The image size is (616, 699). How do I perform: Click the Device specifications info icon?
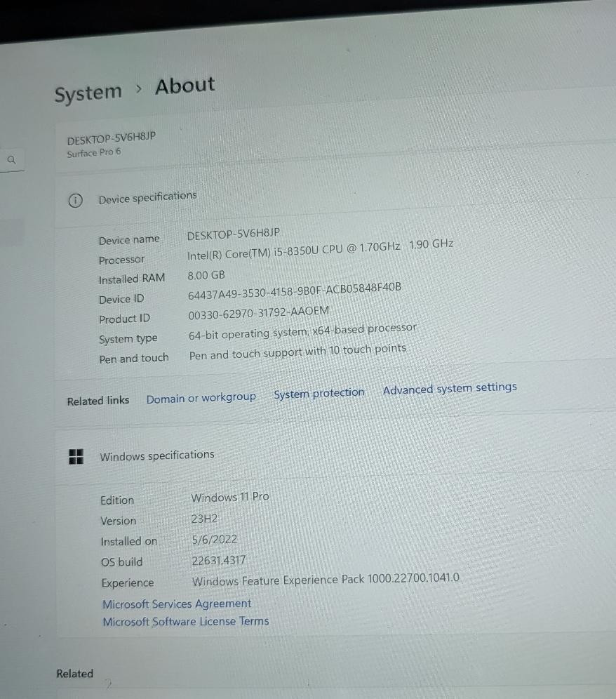pos(75,201)
